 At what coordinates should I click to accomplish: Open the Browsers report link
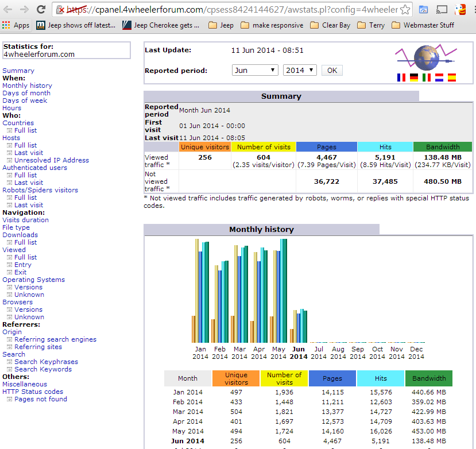(18, 302)
